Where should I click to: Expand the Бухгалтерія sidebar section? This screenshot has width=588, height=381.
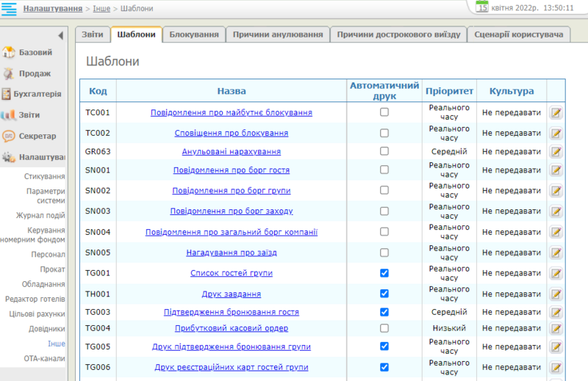point(40,94)
